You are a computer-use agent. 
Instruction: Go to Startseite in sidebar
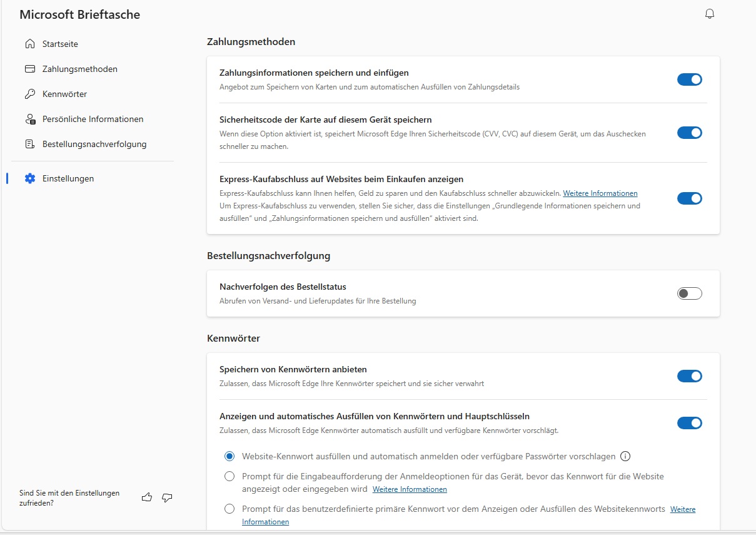(60, 44)
